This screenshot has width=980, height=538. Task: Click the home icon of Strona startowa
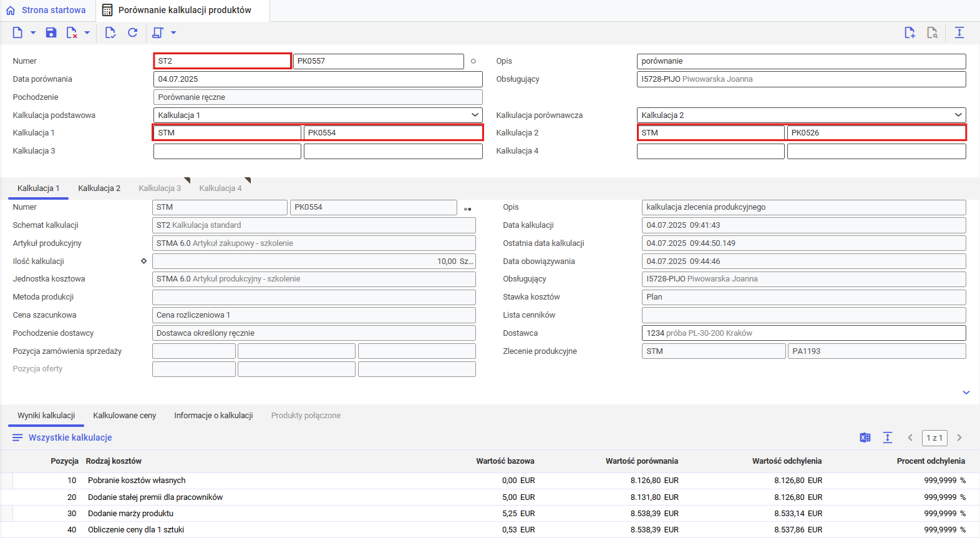(x=11, y=10)
